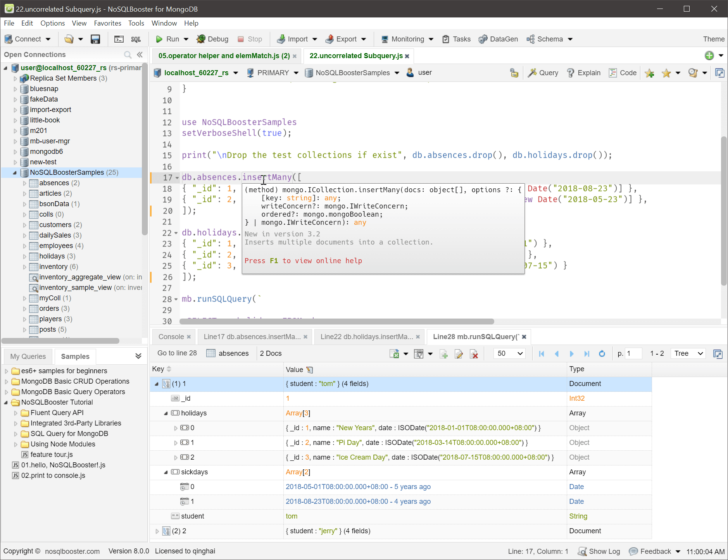The width and height of the screenshot is (728, 560).
Task: Select the absences collection in the tree
Action: click(x=54, y=183)
